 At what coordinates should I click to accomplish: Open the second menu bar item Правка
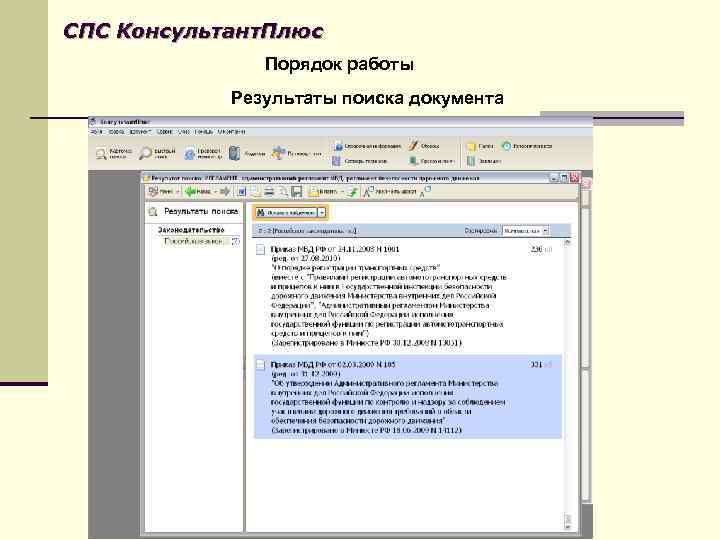point(116,131)
